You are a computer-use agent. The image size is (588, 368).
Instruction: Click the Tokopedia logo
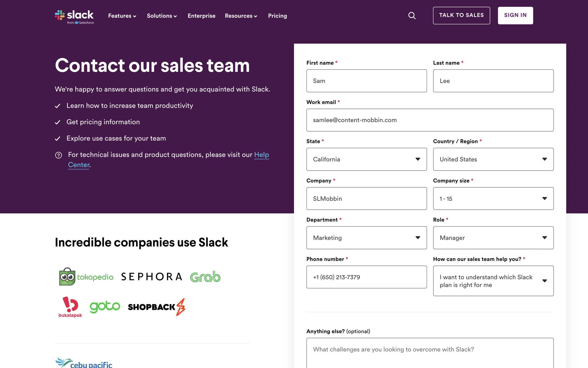coord(86,277)
